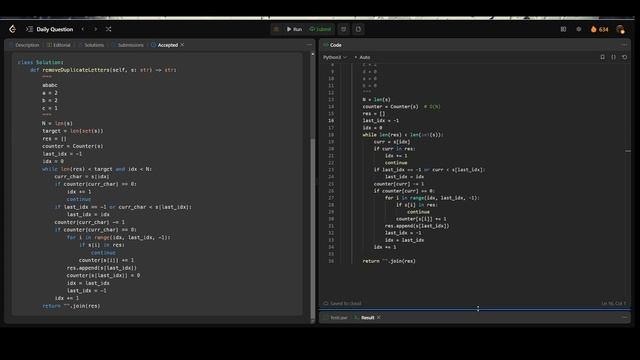Open the user profile avatar

pyautogui.click(x=620, y=29)
